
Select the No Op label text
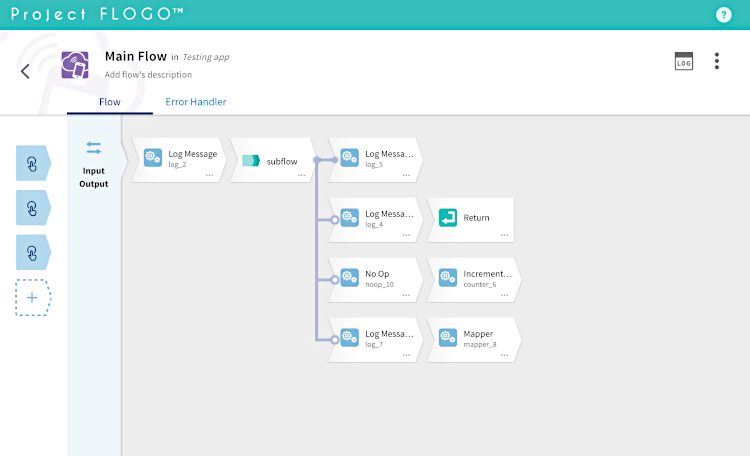coord(377,274)
